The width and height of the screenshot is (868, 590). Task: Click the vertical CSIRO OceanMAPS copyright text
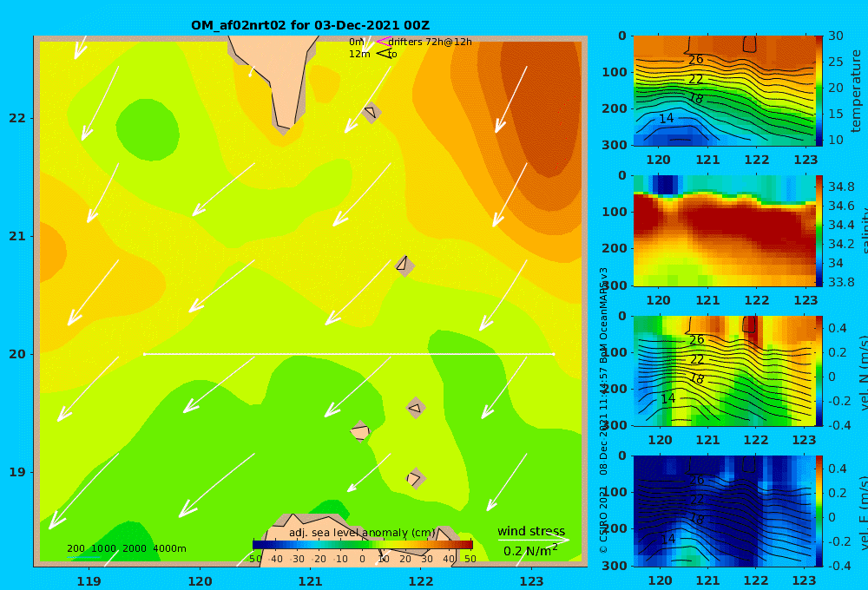[x=604, y=410]
